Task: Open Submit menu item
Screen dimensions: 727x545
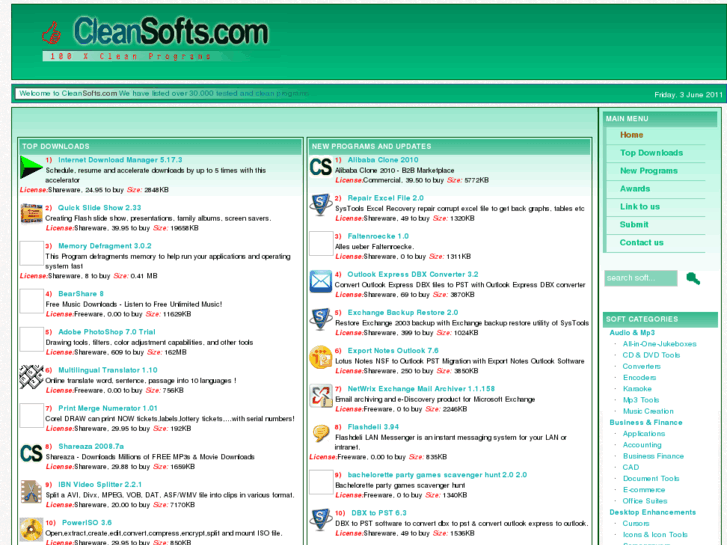Action: [634, 224]
